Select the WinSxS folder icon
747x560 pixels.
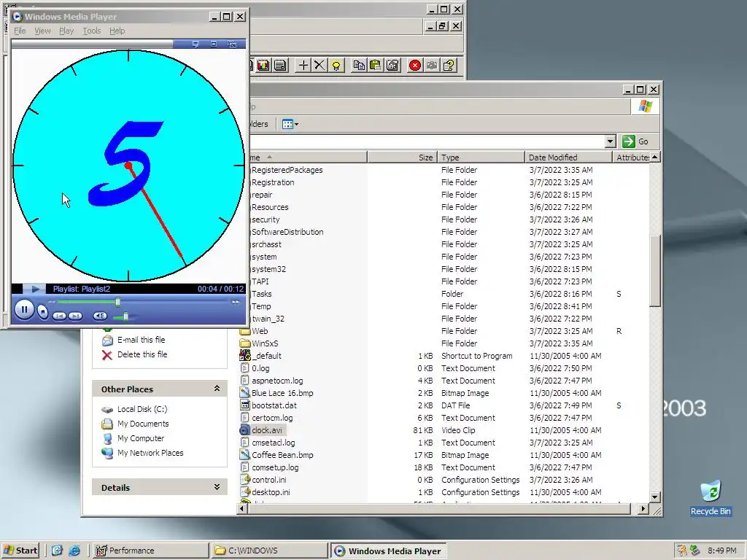click(245, 343)
